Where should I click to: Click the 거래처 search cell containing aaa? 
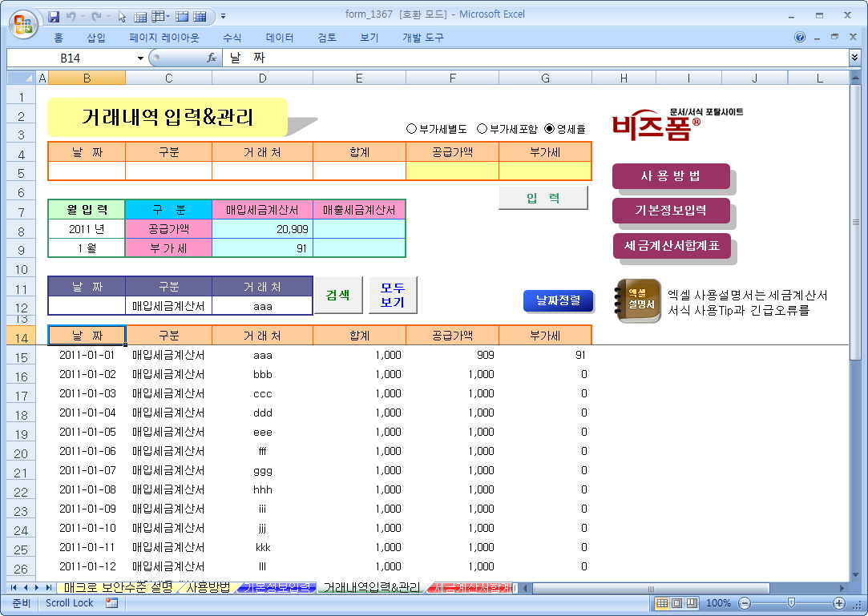[x=262, y=306]
